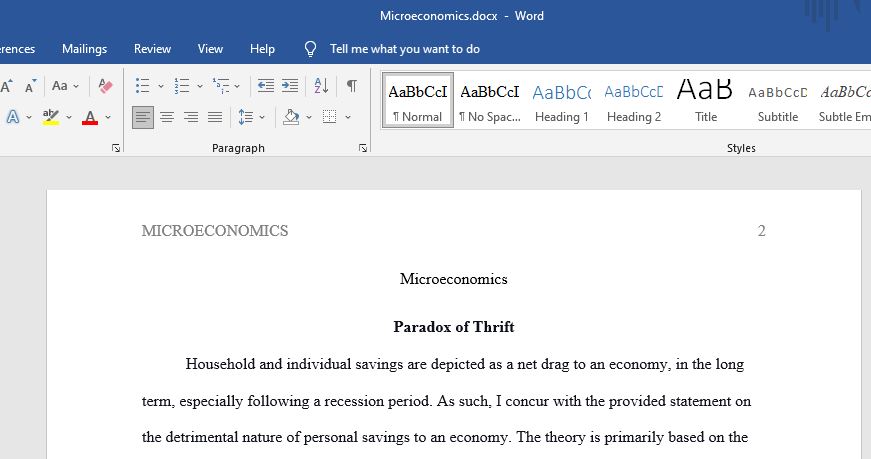The width and height of the screenshot is (871, 459).
Task: Click the Microeconomics document title
Action: coord(453,279)
